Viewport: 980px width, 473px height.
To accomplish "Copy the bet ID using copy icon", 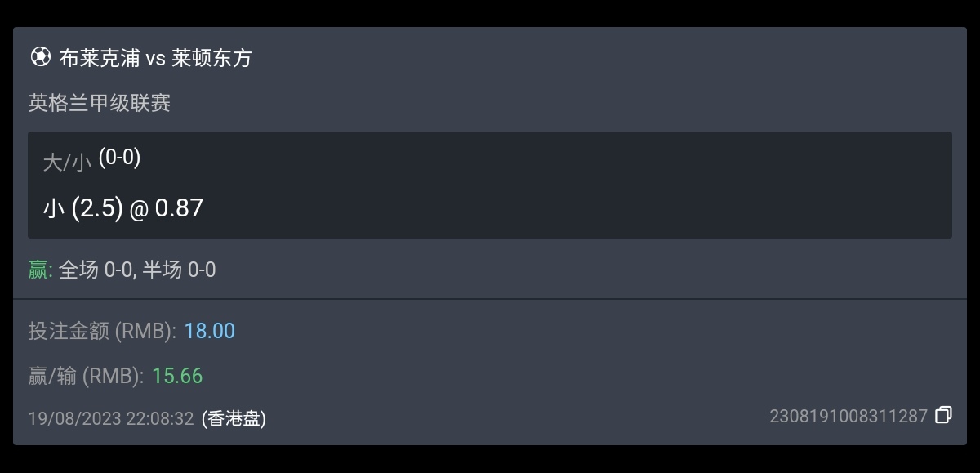I will [943, 415].
